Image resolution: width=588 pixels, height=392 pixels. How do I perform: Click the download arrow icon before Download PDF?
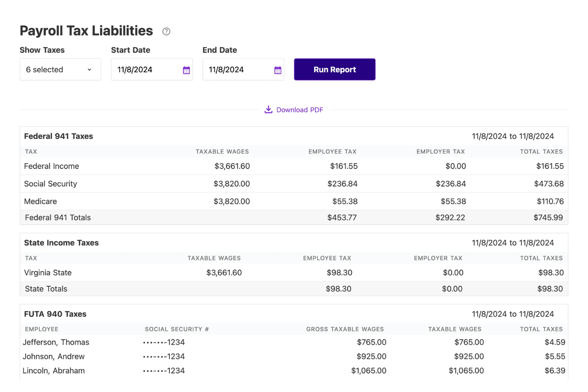click(x=268, y=109)
